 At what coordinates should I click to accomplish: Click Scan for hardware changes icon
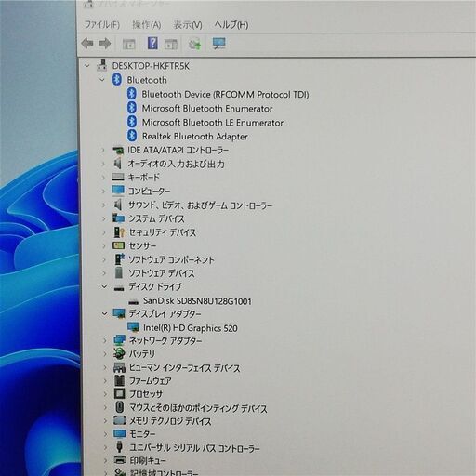coord(195,44)
